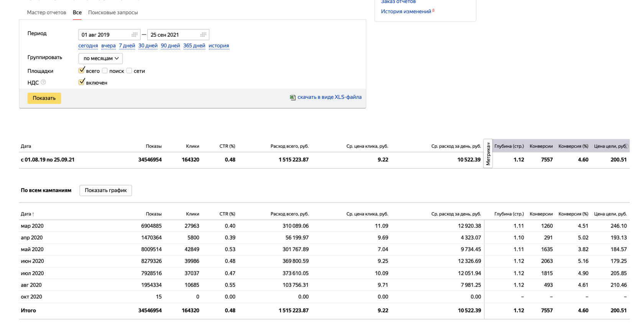Click the НДС help question mark icon
644x324 pixels.
(x=43, y=82)
